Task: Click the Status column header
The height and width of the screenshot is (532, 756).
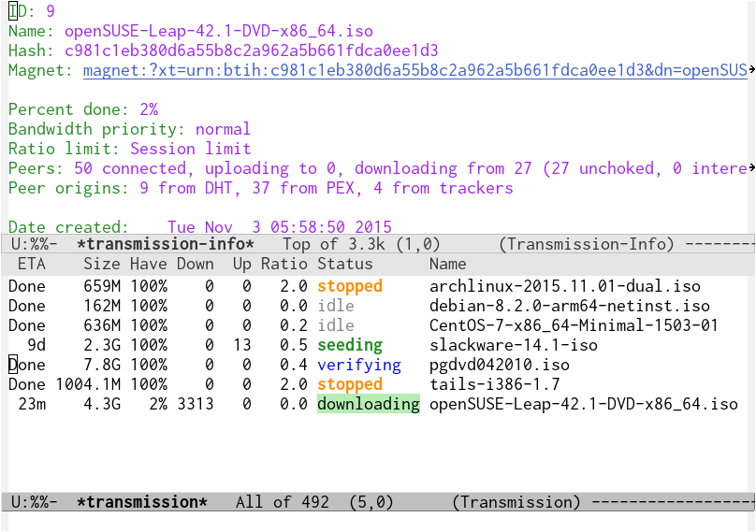Action: click(x=345, y=264)
